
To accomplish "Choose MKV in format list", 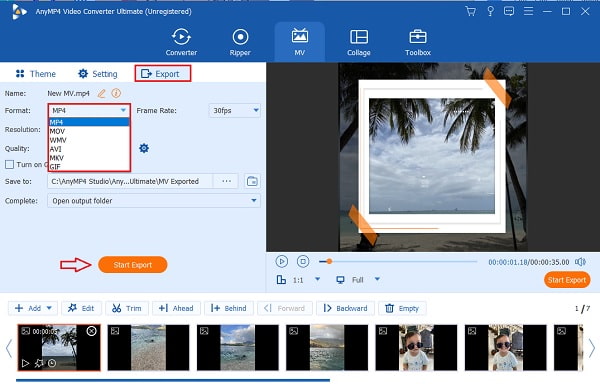I will tap(89, 158).
